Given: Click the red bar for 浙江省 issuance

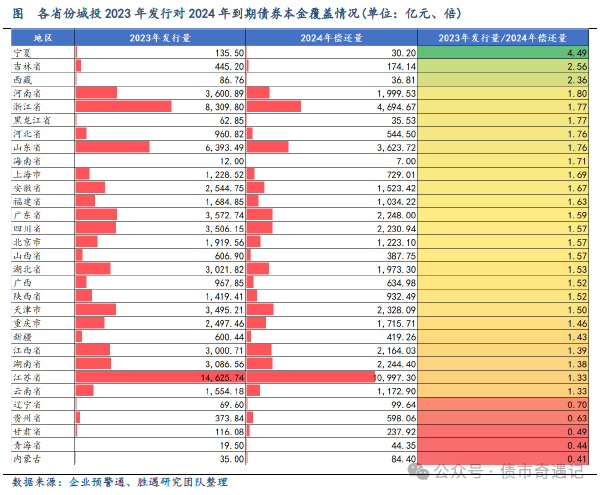Looking at the screenshot, I should (x=123, y=107).
